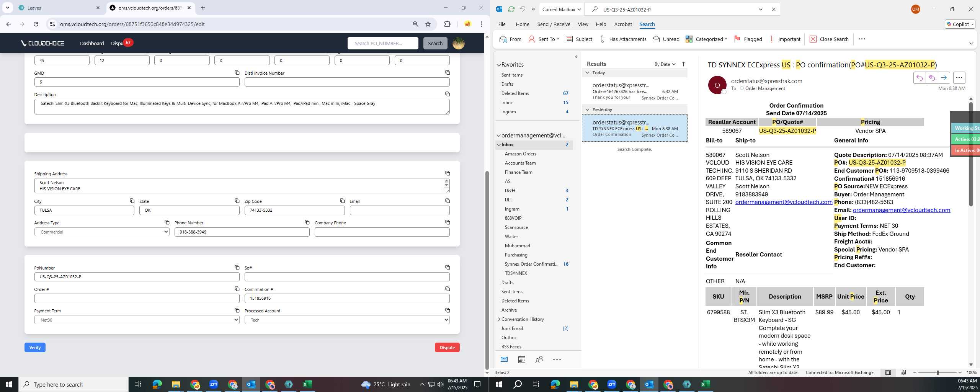Collapse the Yesterday results group

click(x=587, y=109)
